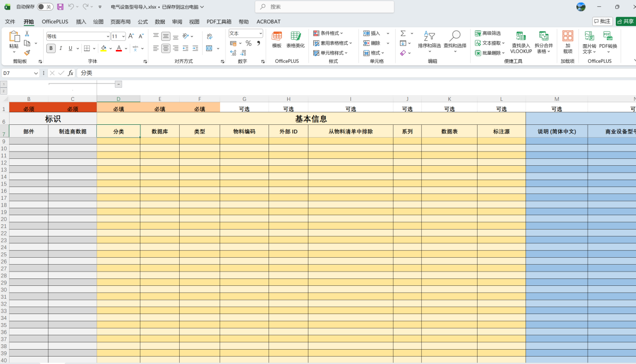Toggle italic formatting
Image resolution: width=636 pixels, height=364 pixels.
click(61, 48)
